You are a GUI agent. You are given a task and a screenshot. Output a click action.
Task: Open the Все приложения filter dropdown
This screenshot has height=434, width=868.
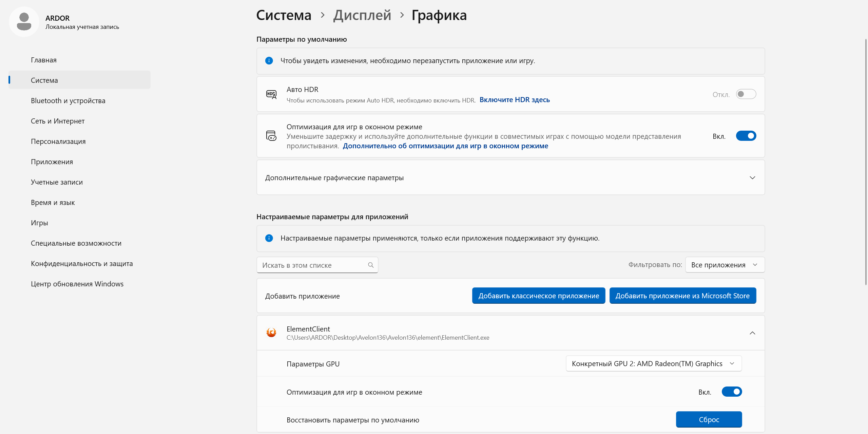click(x=724, y=265)
